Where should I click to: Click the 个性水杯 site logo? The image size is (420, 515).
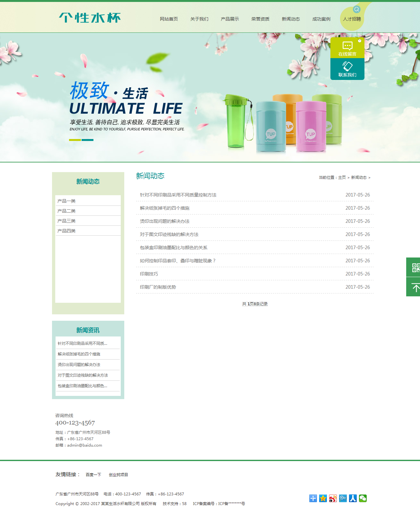pyautogui.click(x=90, y=18)
